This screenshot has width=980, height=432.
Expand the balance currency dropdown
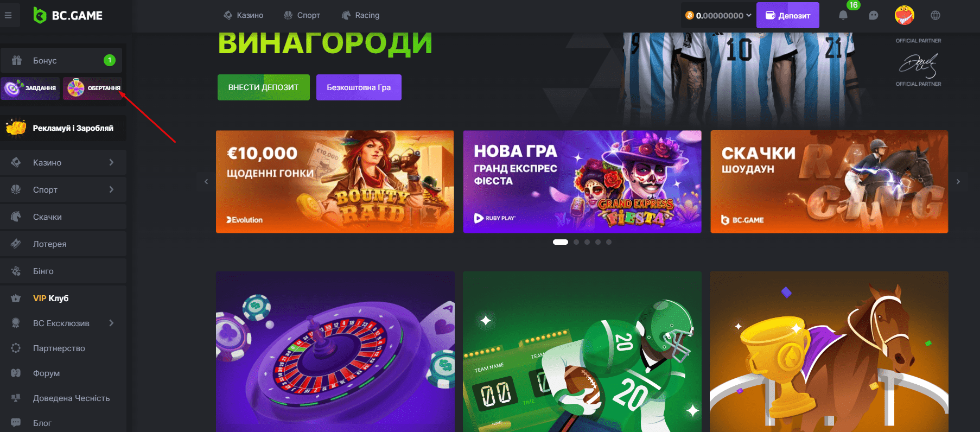718,16
